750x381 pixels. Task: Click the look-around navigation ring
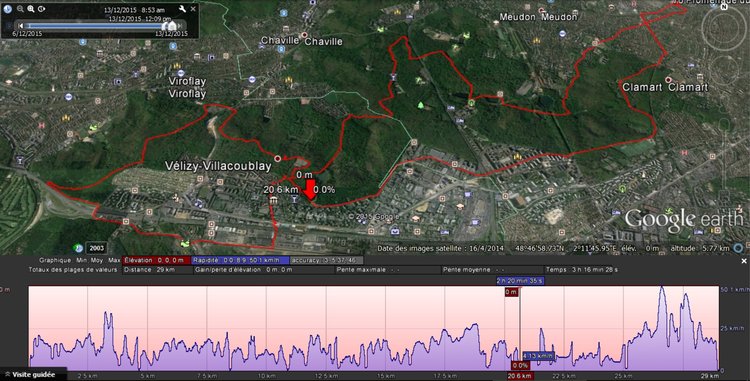click(724, 28)
